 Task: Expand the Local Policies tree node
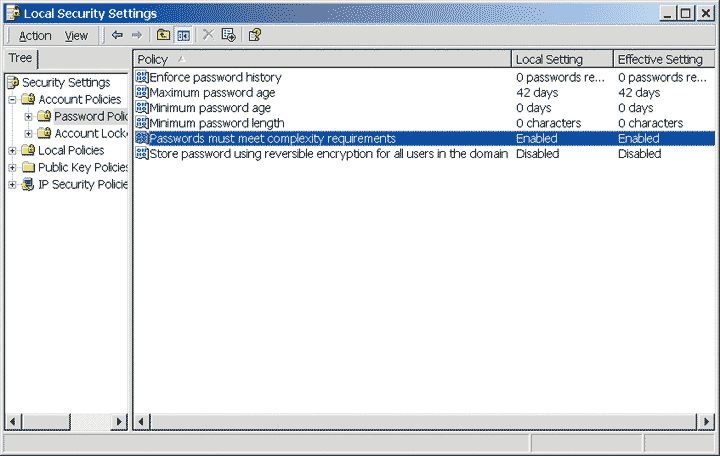tap(13, 151)
